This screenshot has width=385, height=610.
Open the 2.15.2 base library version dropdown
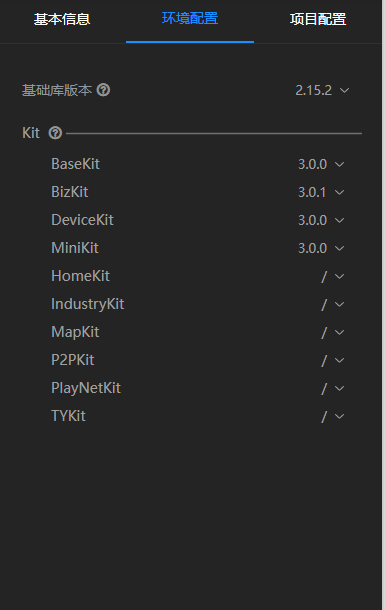pyautogui.click(x=322, y=90)
